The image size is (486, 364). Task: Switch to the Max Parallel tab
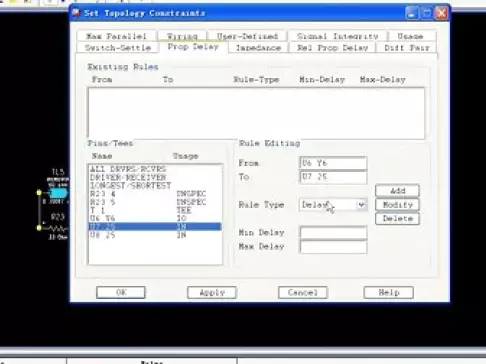coord(116,36)
